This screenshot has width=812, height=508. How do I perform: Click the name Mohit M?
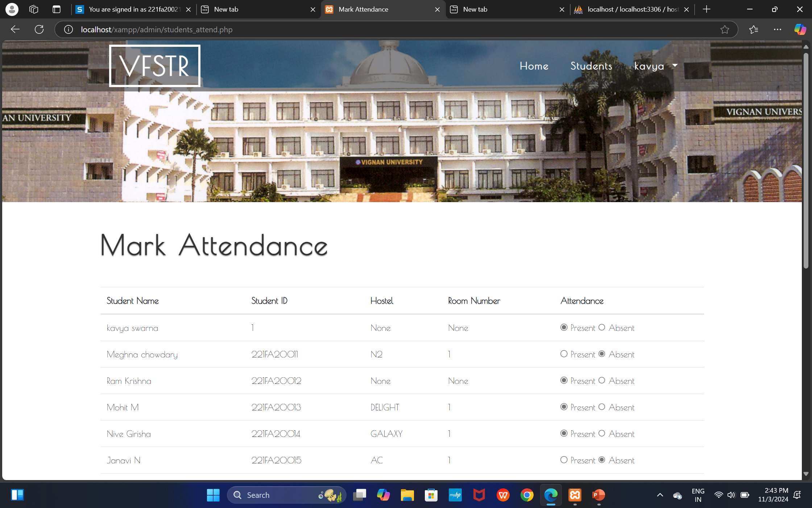tap(123, 407)
